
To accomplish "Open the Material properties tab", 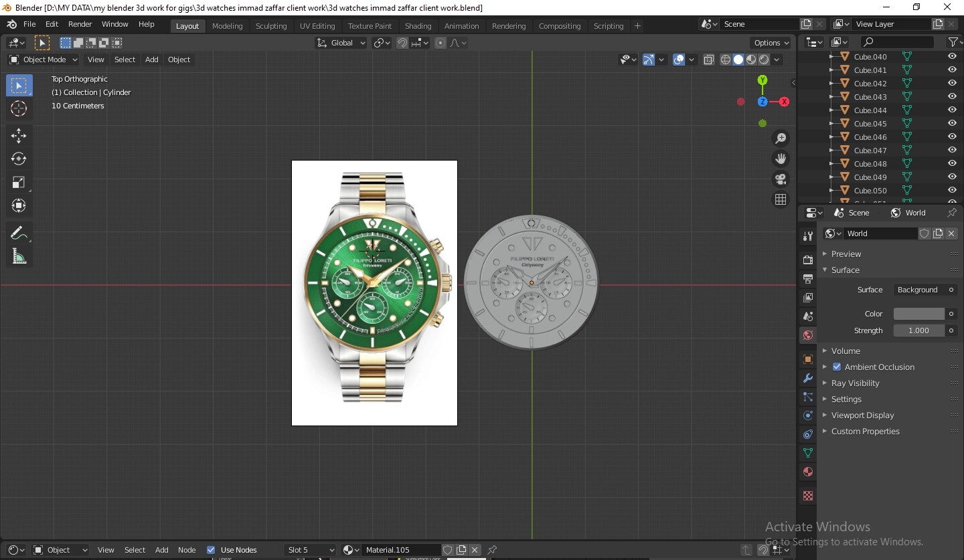I will [x=808, y=472].
